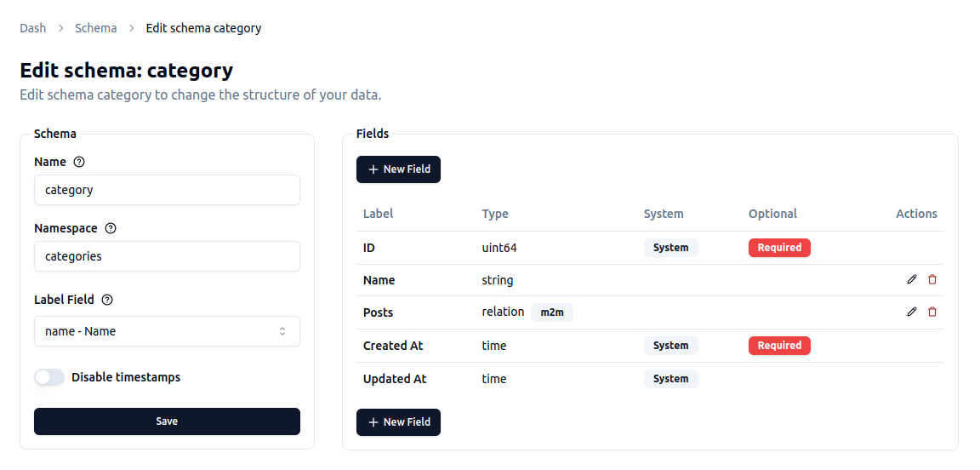Screen dimensions: 980x470
Task: Click the help icon beside Name label
Action: (x=80, y=162)
